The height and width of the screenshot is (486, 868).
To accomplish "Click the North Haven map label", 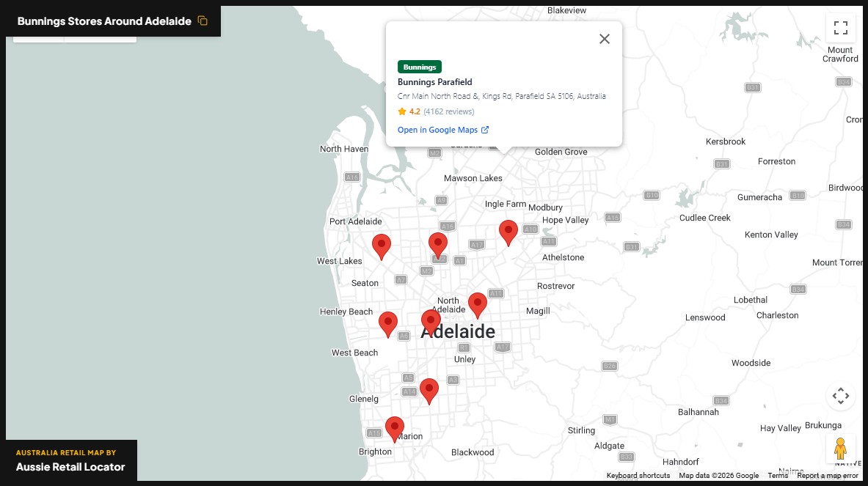I will (x=344, y=150).
